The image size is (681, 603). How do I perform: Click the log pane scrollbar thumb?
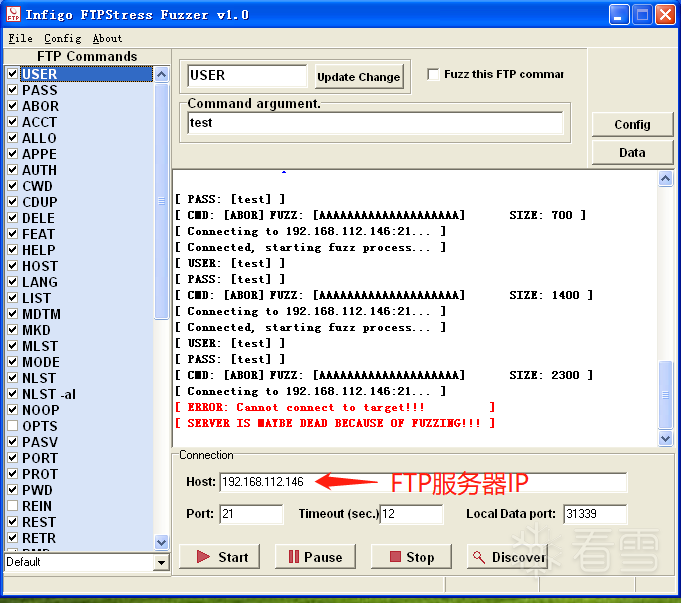[665, 394]
